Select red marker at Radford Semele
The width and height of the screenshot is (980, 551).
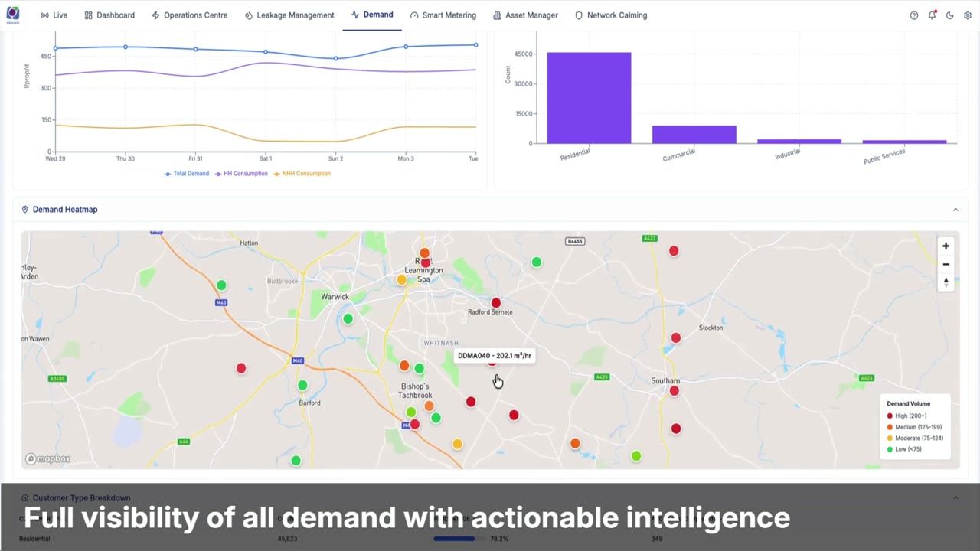coord(495,303)
